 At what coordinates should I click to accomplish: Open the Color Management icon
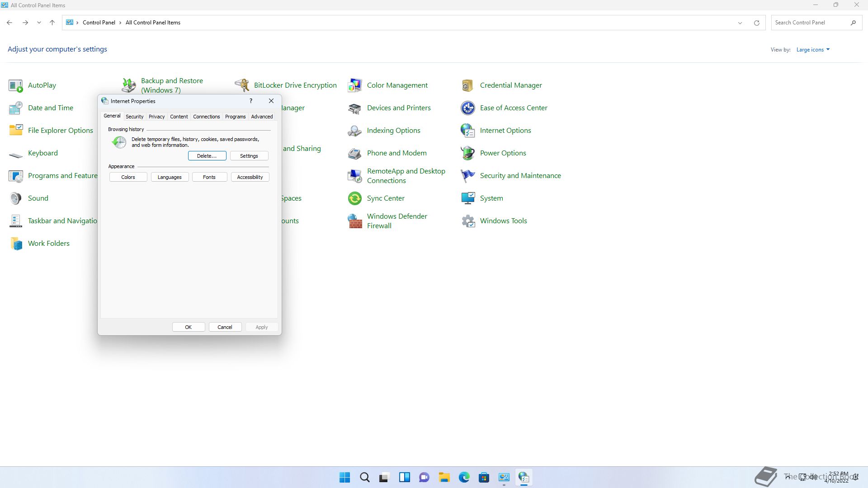(355, 85)
